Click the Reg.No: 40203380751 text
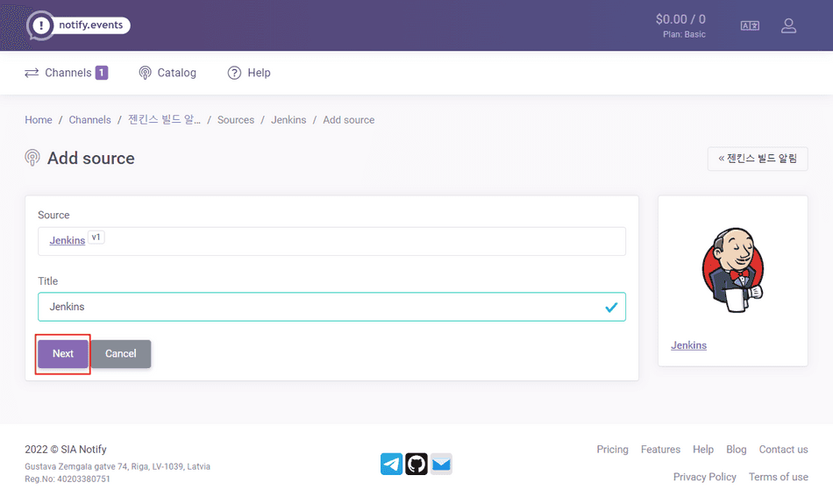This screenshot has height=504, width=833. [68, 479]
